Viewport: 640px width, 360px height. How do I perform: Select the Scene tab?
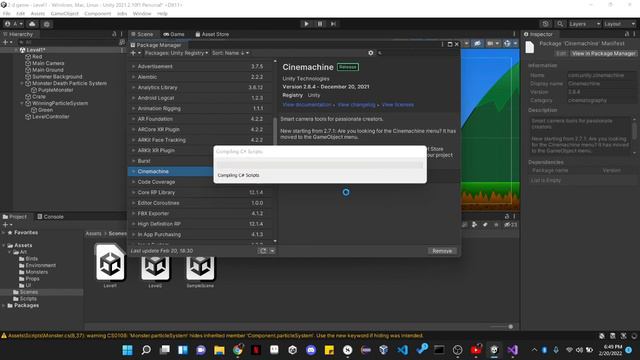coord(142,34)
